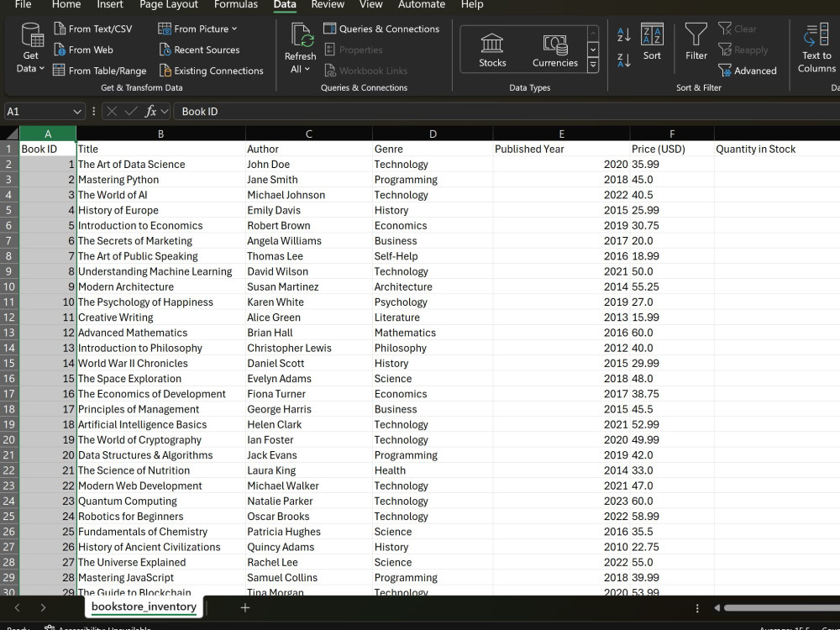Convert to Stocks data type
The image size is (840, 630).
[492, 50]
